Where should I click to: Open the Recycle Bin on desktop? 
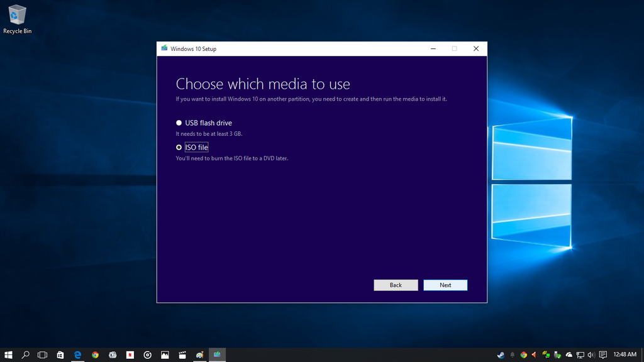17,19
